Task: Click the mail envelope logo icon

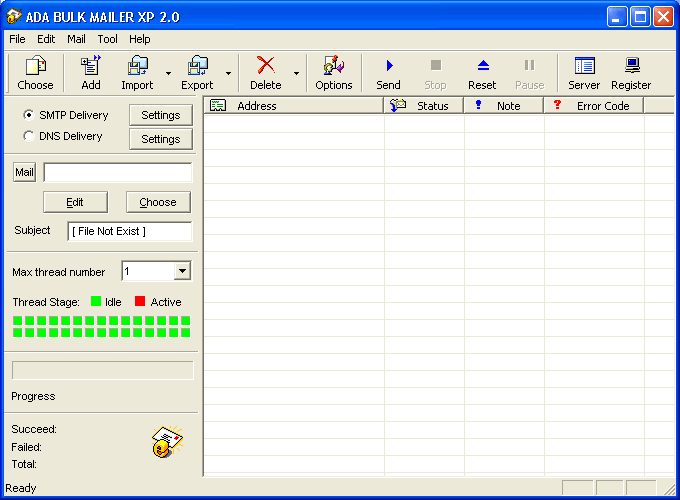Action: [x=167, y=441]
